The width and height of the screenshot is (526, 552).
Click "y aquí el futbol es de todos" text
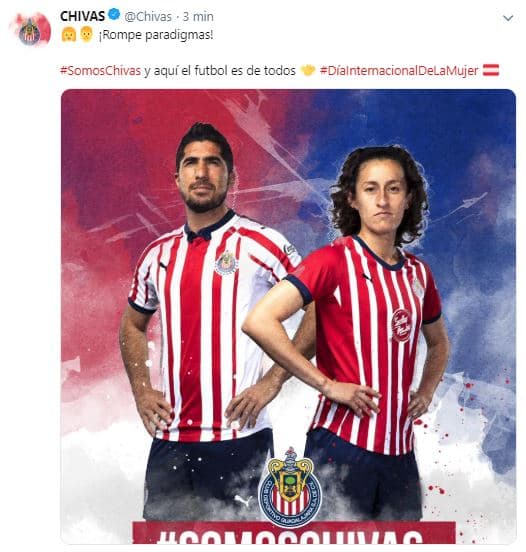click(x=220, y=71)
